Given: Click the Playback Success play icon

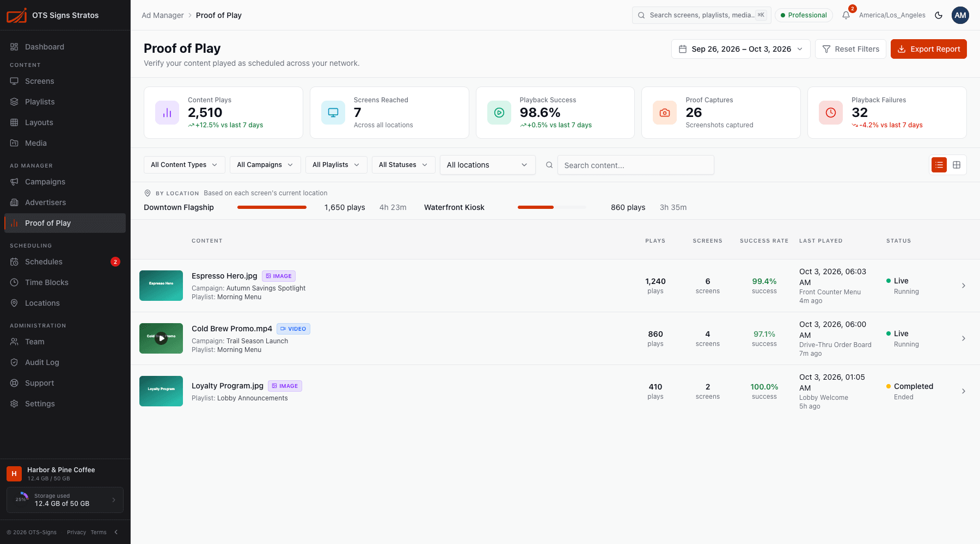Looking at the screenshot, I should click(499, 113).
